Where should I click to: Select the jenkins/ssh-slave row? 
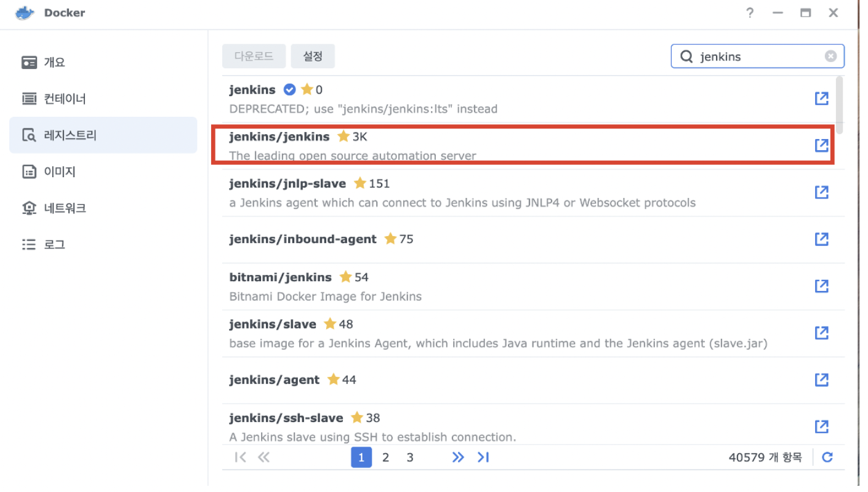coord(533,424)
